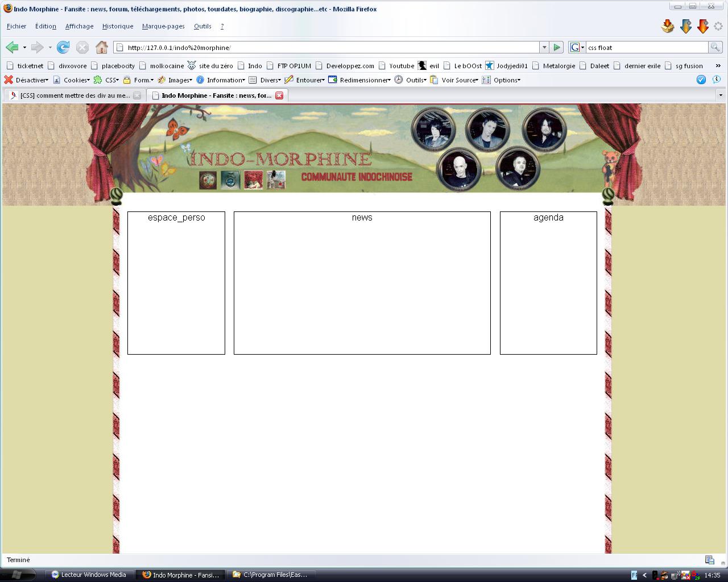Open the Home page icon

pos(102,47)
